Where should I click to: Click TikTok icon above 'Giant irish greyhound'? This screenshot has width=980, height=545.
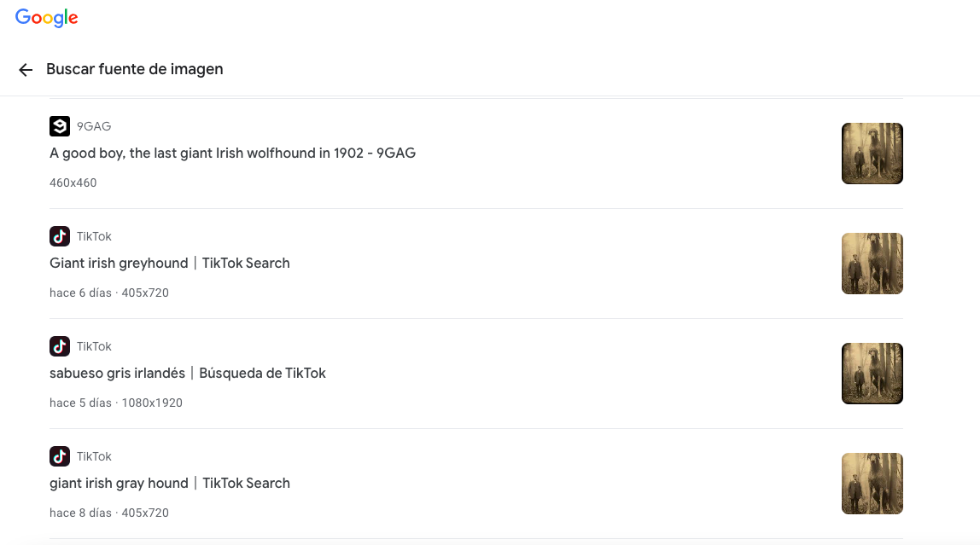59,236
